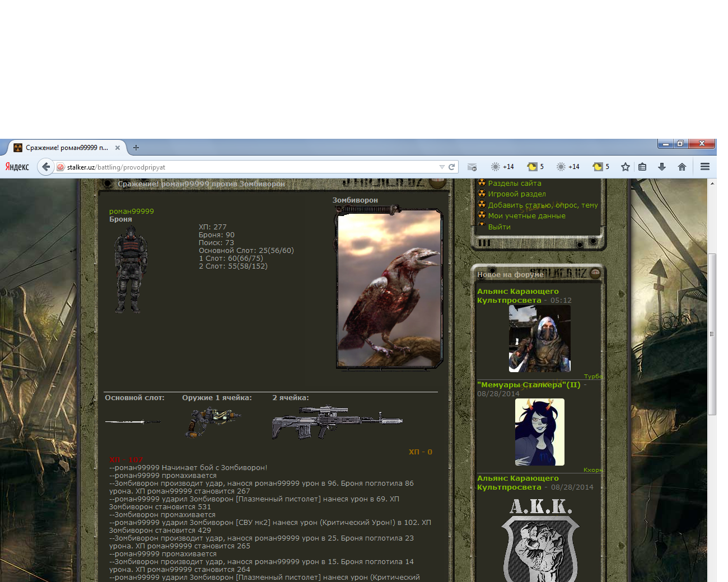728x582 pixels.
Task: Open the Разделы сайта menu link
Action: click(x=514, y=184)
